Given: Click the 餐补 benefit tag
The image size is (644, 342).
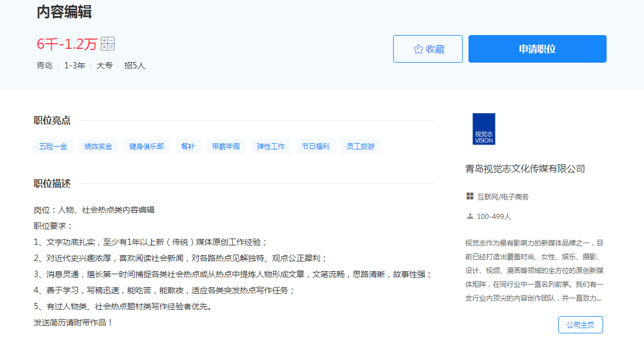Looking at the screenshot, I should tap(188, 147).
